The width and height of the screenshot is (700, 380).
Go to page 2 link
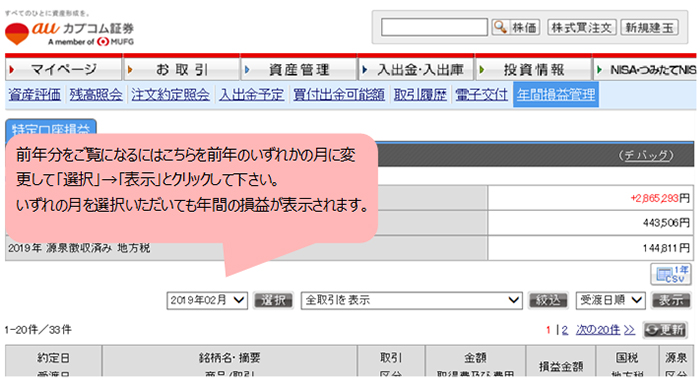[565, 330]
